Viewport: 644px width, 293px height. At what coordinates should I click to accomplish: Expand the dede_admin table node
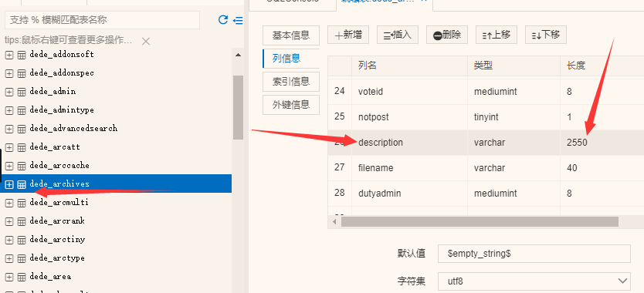(9, 92)
